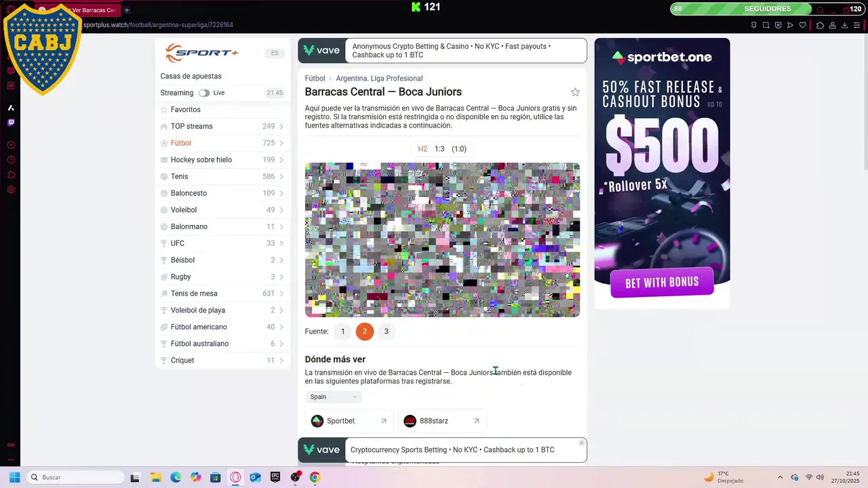Open history clock icon in the browser sidebar

point(11,160)
